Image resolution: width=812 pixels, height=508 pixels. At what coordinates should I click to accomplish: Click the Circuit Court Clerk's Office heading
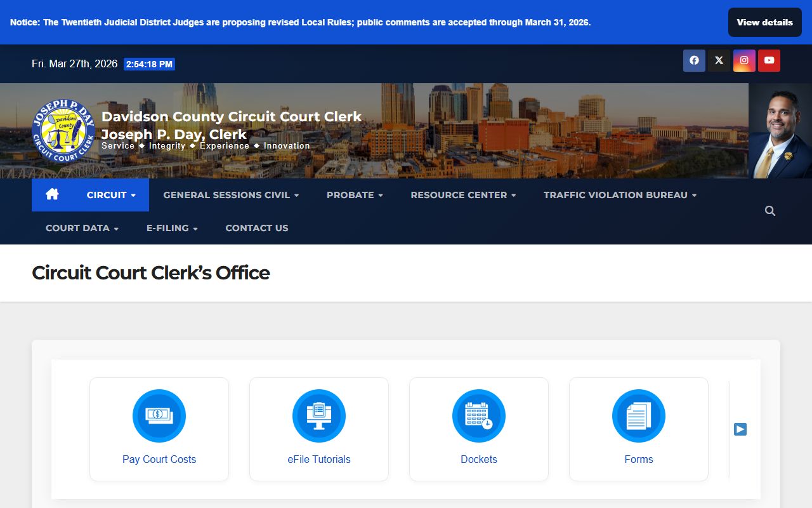click(151, 273)
